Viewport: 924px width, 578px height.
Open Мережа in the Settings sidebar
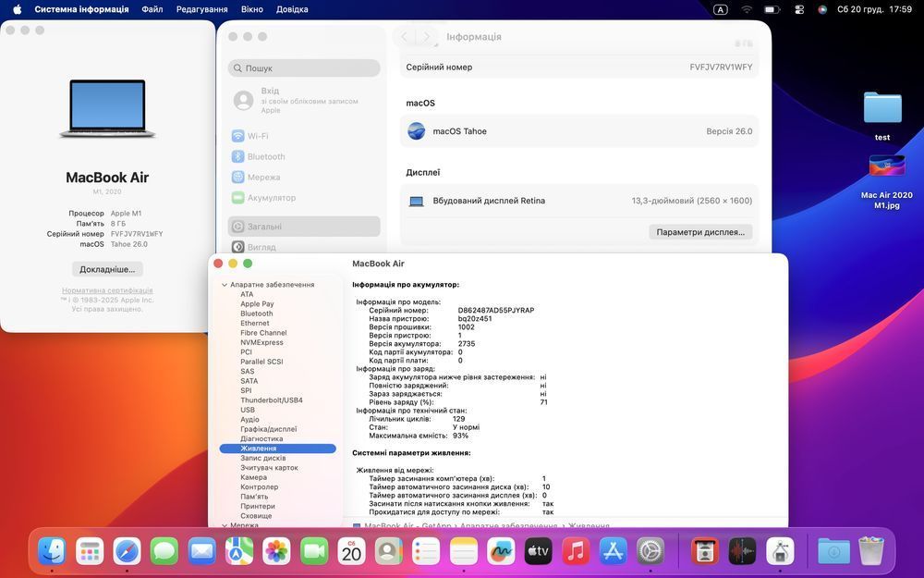point(304,177)
